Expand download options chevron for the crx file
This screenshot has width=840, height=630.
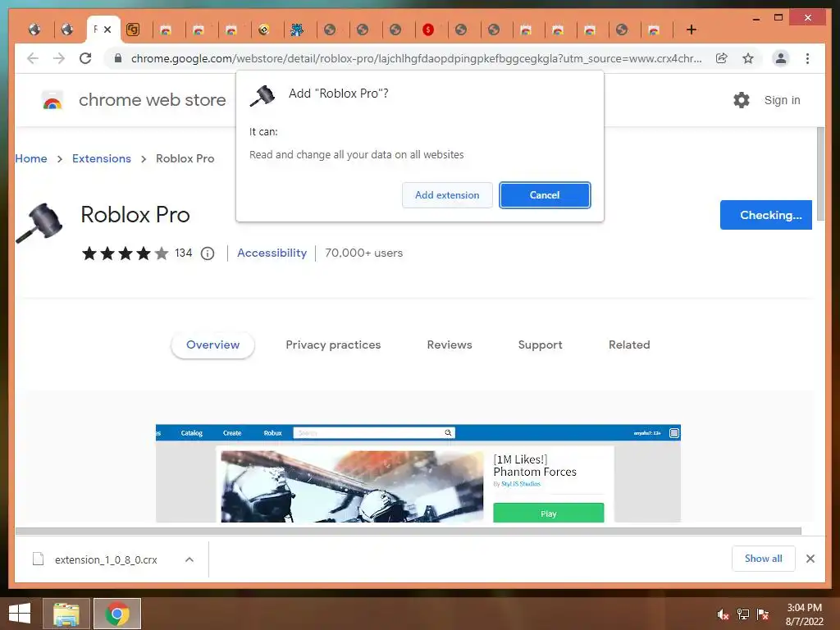189,559
